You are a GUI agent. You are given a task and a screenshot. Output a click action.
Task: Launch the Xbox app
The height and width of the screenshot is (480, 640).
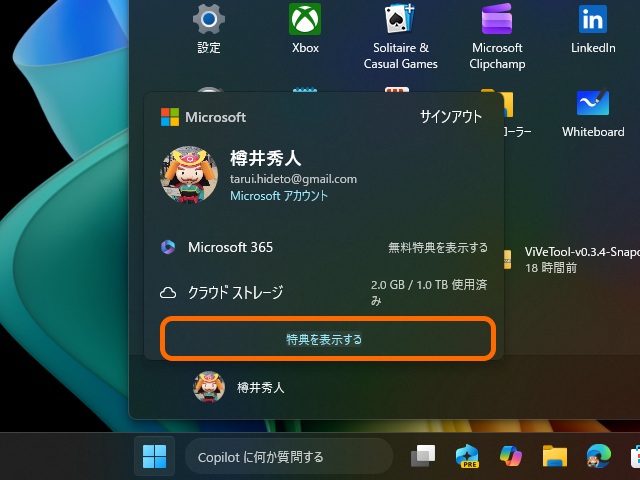coord(305,19)
